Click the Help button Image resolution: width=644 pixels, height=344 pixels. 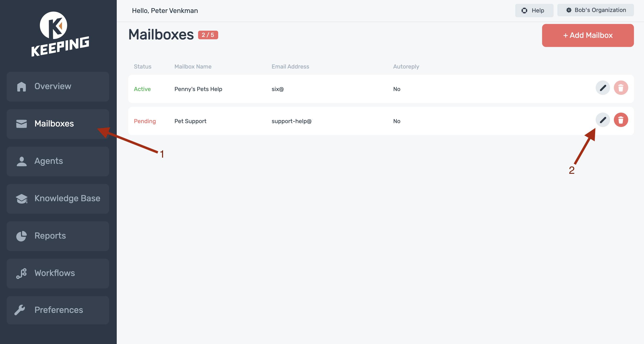click(x=534, y=11)
